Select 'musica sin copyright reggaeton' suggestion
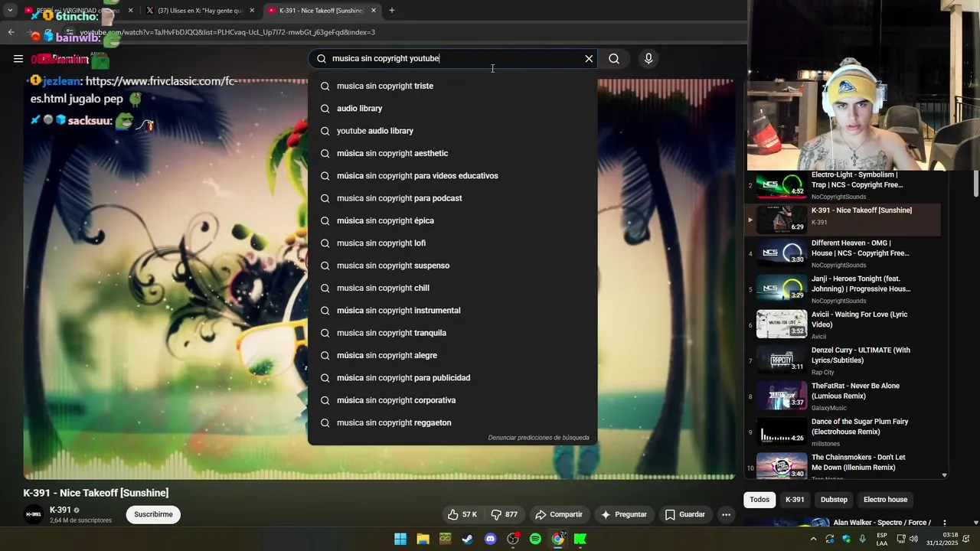 (x=452, y=422)
